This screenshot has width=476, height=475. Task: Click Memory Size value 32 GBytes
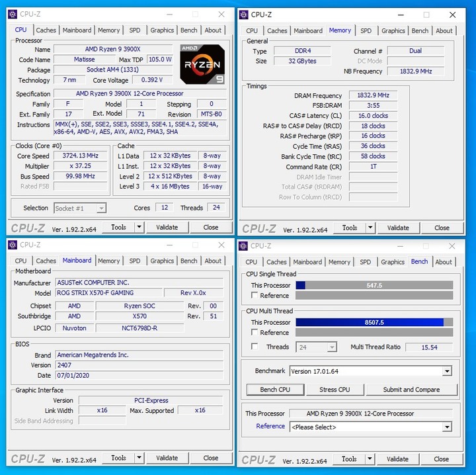click(302, 61)
